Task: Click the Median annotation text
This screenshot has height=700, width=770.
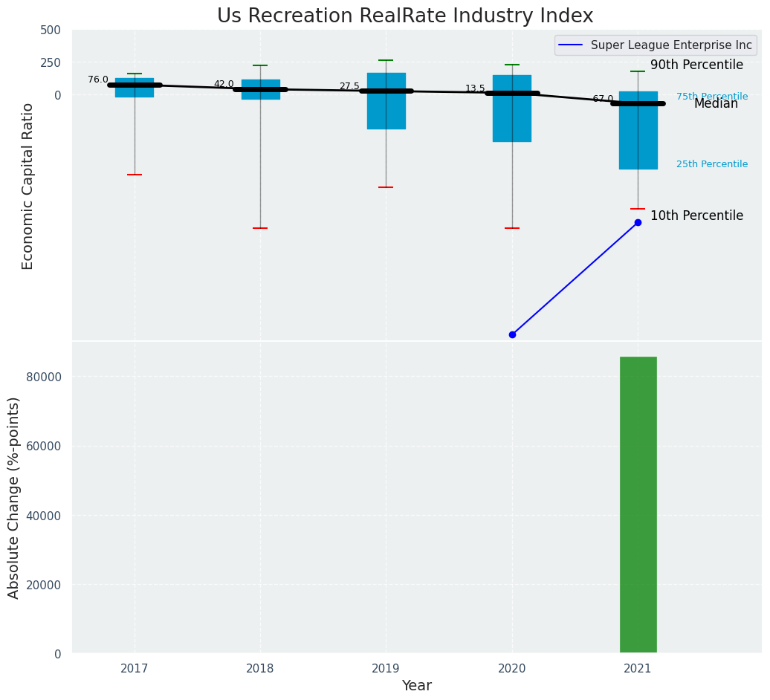Action: (x=716, y=104)
